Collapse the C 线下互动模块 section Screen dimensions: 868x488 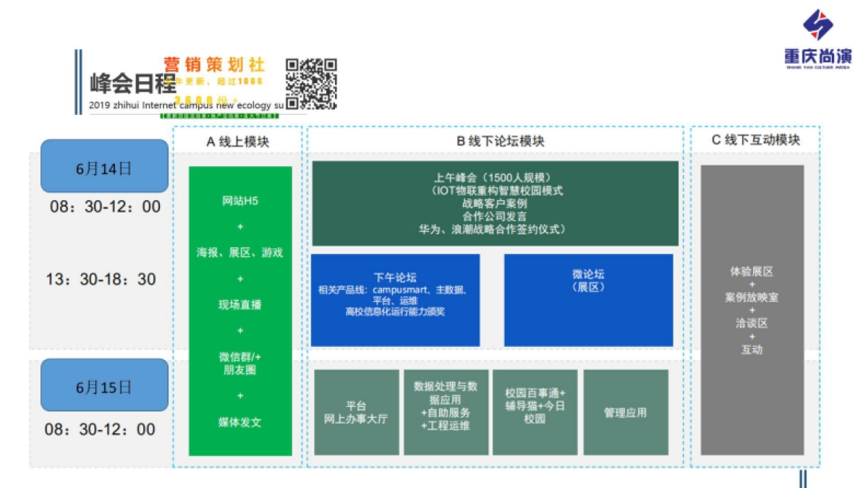(755, 142)
